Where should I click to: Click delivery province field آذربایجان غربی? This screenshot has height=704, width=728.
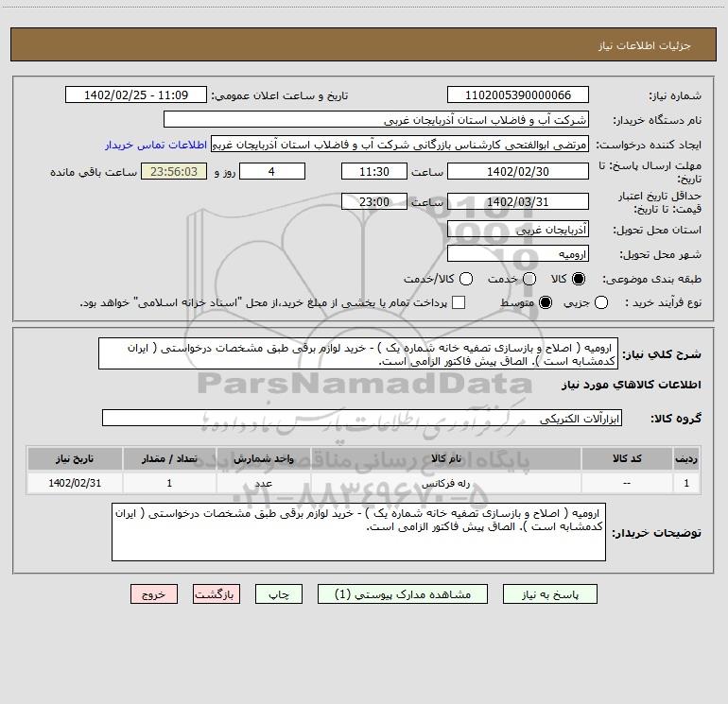click(x=518, y=230)
